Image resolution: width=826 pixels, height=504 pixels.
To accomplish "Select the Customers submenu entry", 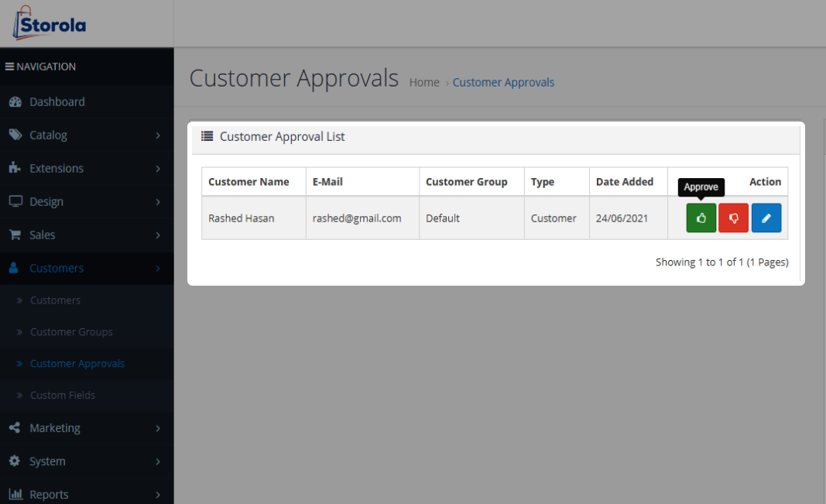I will pyautogui.click(x=55, y=300).
